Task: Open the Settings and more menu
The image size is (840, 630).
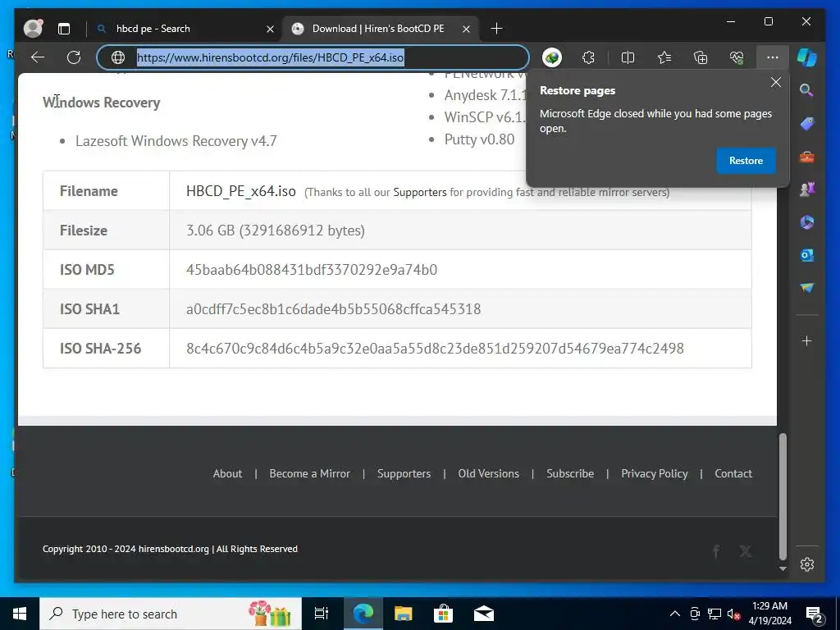Action: (x=773, y=57)
